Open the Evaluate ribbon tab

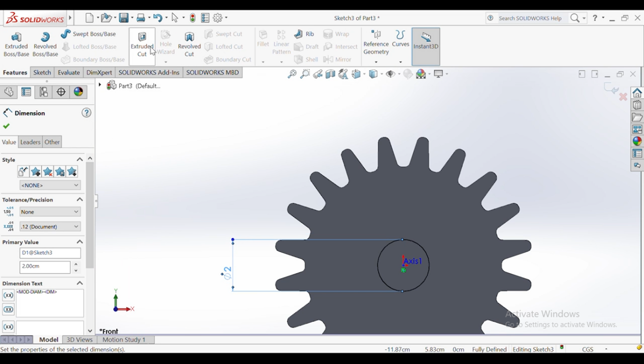pos(69,73)
